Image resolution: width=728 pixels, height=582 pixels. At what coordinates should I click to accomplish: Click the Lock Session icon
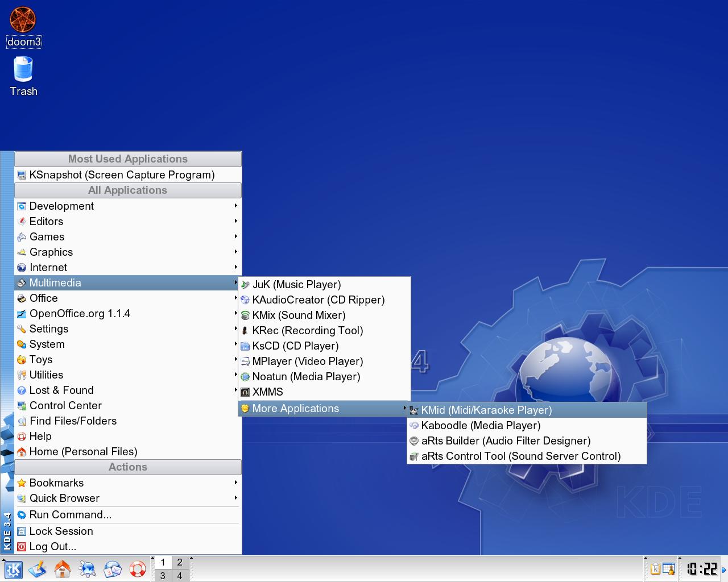point(22,531)
